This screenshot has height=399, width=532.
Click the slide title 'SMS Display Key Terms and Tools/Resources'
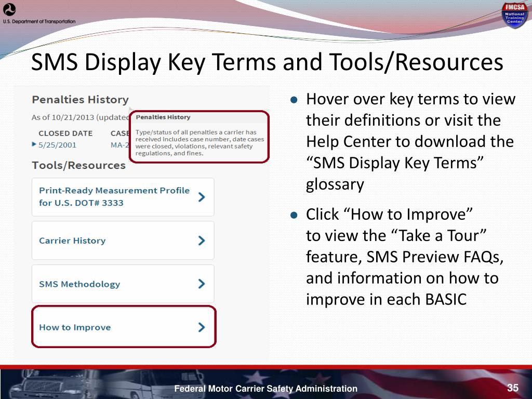click(267, 62)
